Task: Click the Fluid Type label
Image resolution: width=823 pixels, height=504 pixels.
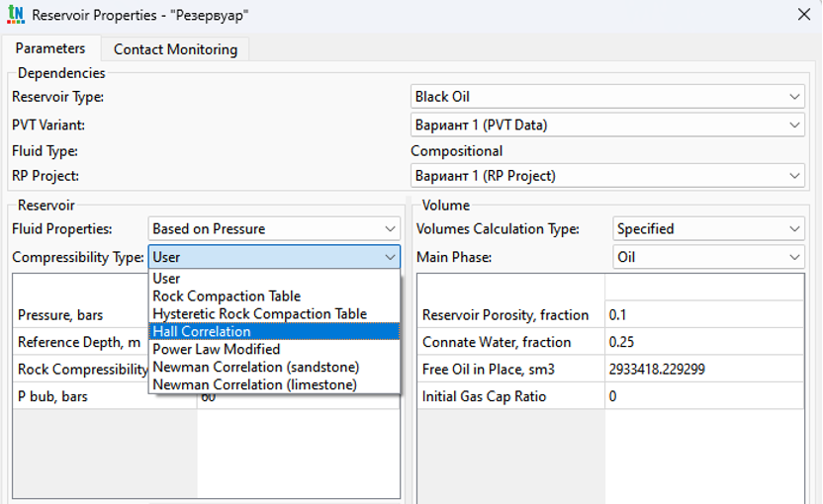Action: tap(46, 151)
